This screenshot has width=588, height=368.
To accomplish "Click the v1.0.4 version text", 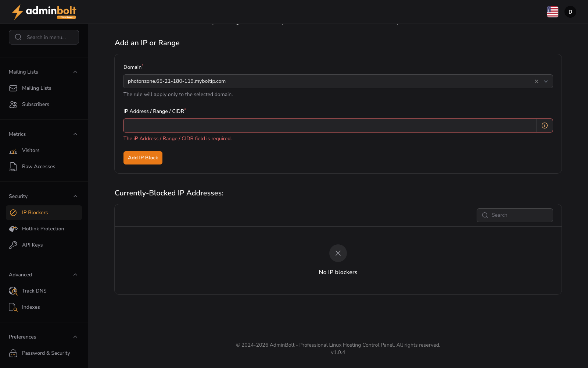I will pyautogui.click(x=338, y=353).
